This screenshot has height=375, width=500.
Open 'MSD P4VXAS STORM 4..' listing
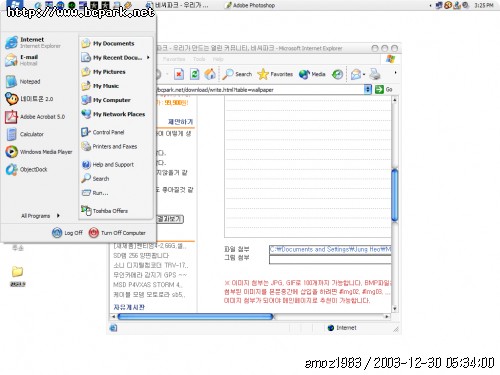147,285
